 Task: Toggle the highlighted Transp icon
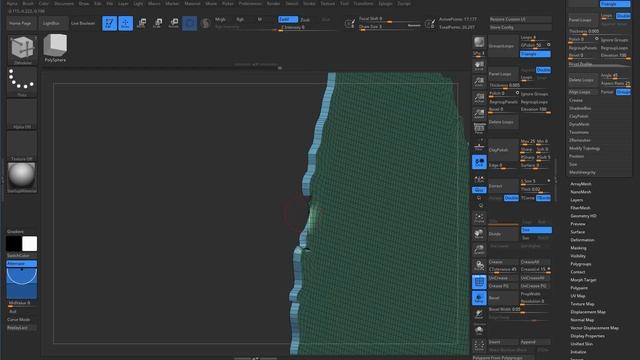[x=479, y=298]
